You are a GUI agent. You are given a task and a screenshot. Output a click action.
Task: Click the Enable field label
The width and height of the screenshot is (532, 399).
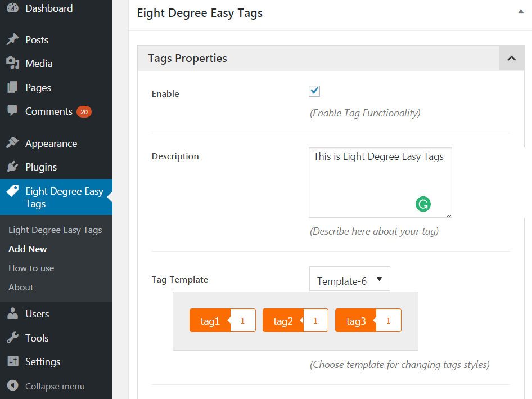pyautogui.click(x=165, y=94)
